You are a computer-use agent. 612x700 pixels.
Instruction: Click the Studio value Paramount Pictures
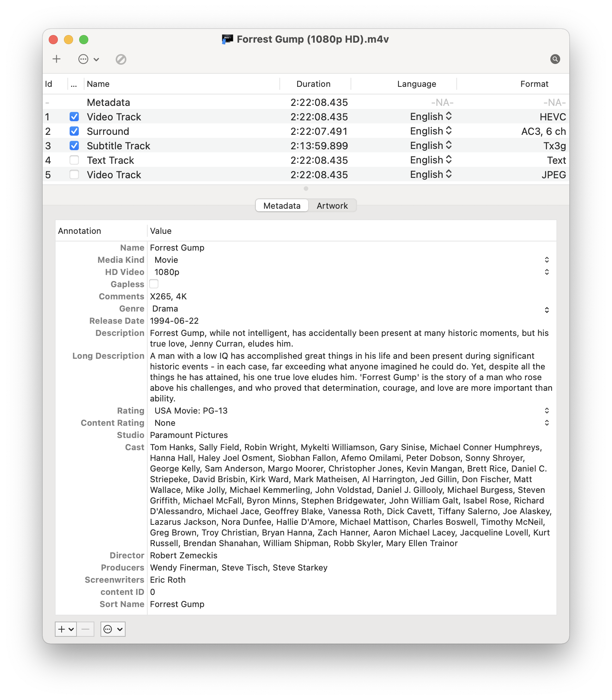pos(189,435)
